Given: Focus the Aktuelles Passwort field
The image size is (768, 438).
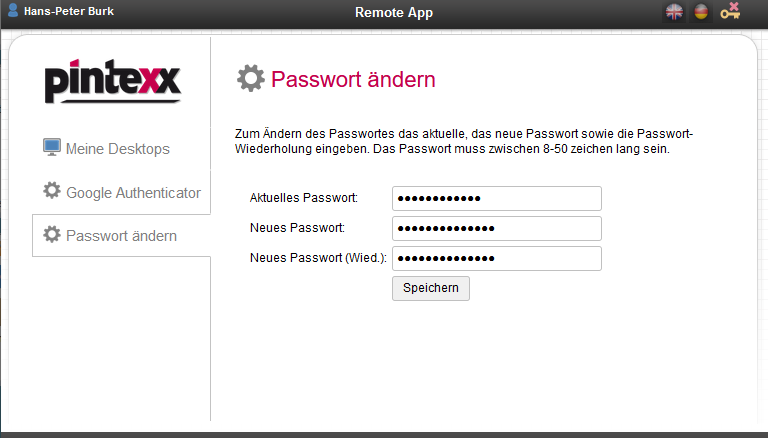Looking at the screenshot, I should coord(496,199).
